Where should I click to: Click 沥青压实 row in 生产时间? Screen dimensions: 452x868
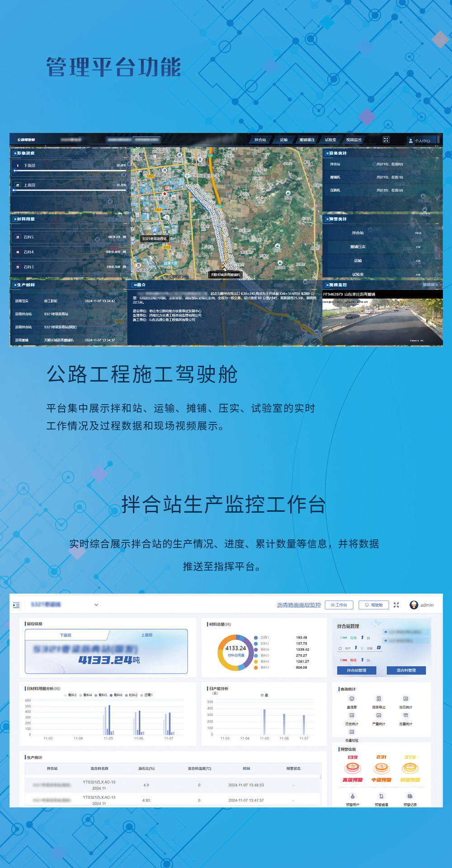68,301
